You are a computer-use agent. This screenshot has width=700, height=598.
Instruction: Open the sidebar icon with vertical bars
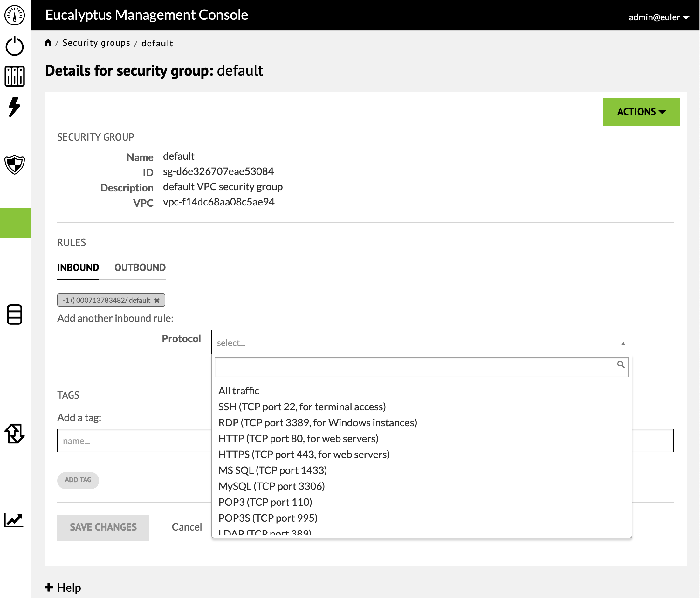click(15, 76)
